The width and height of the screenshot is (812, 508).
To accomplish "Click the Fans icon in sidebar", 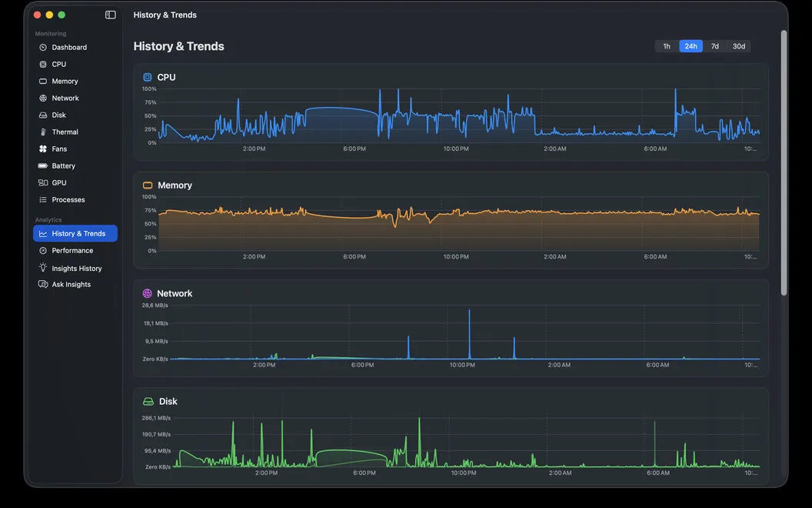I will pyautogui.click(x=43, y=149).
